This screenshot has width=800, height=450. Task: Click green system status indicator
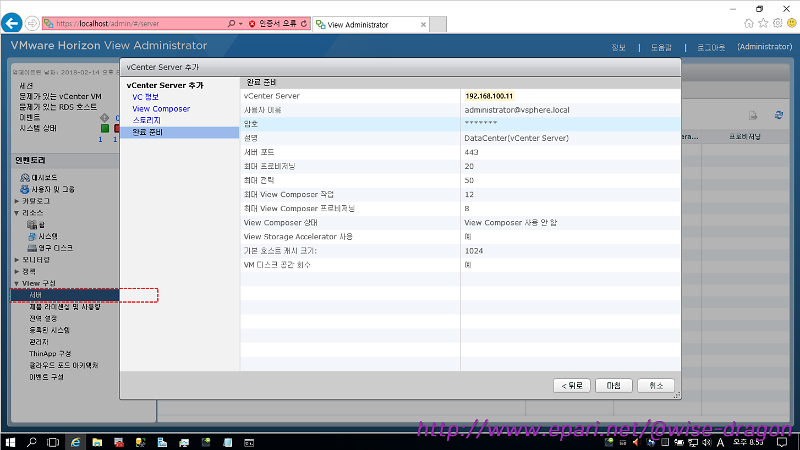click(105, 128)
